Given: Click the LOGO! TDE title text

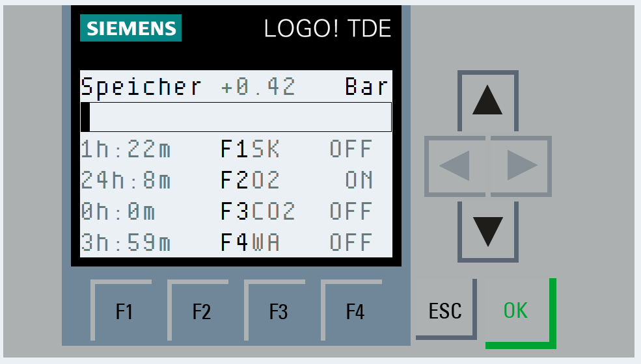Looking at the screenshot, I should [327, 29].
